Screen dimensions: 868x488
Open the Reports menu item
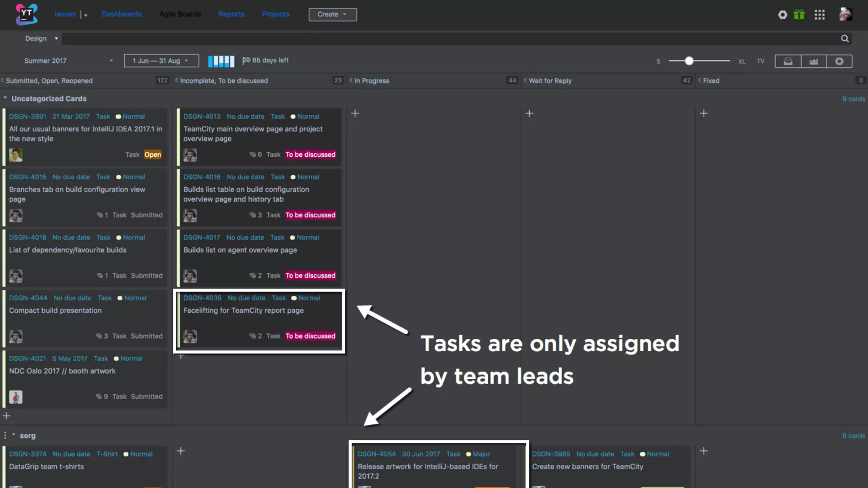[231, 14]
